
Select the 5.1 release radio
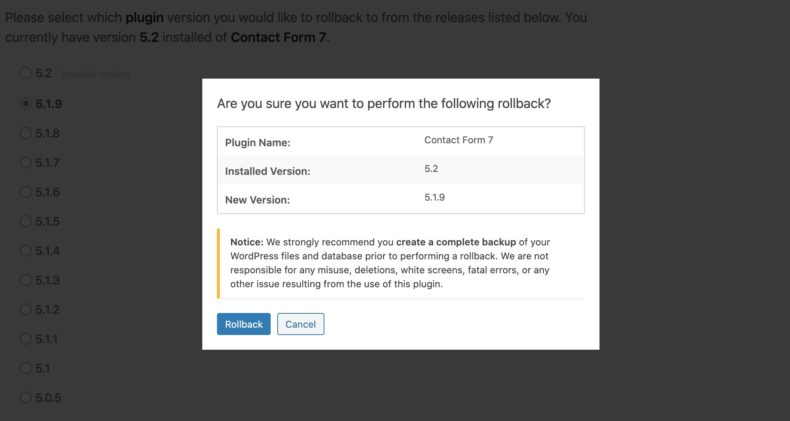[25, 368]
